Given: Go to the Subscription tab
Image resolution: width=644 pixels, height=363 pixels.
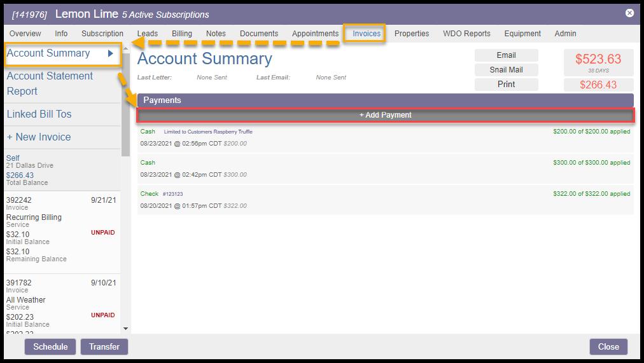Looking at the screenshot, I should tap(102, 34).
